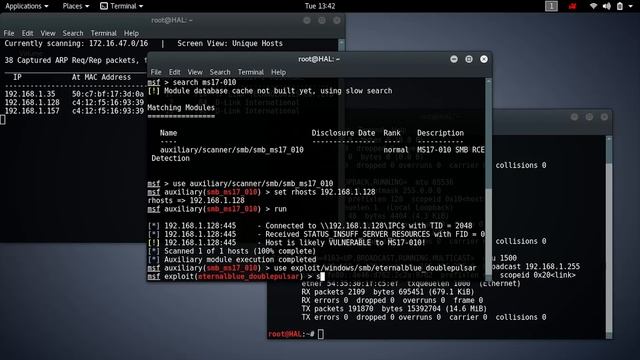Open the volume speaker icon

[x=607, y=6]
